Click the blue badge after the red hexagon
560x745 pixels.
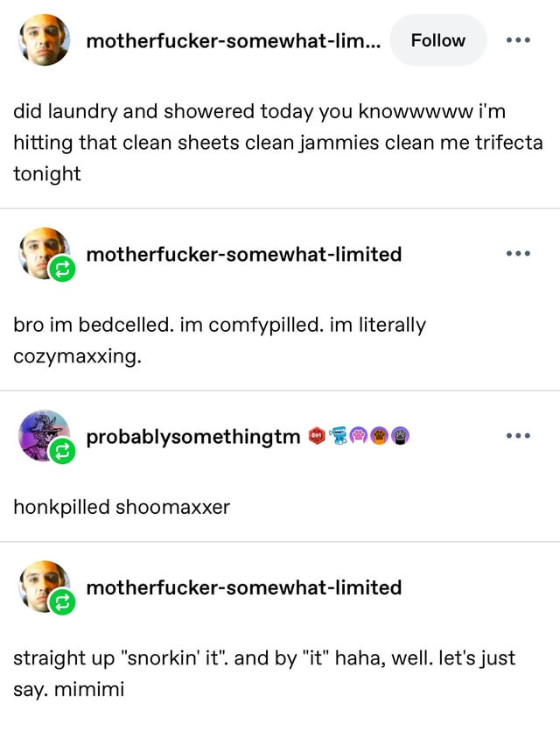pyautogui.click(x=339, y=435)
